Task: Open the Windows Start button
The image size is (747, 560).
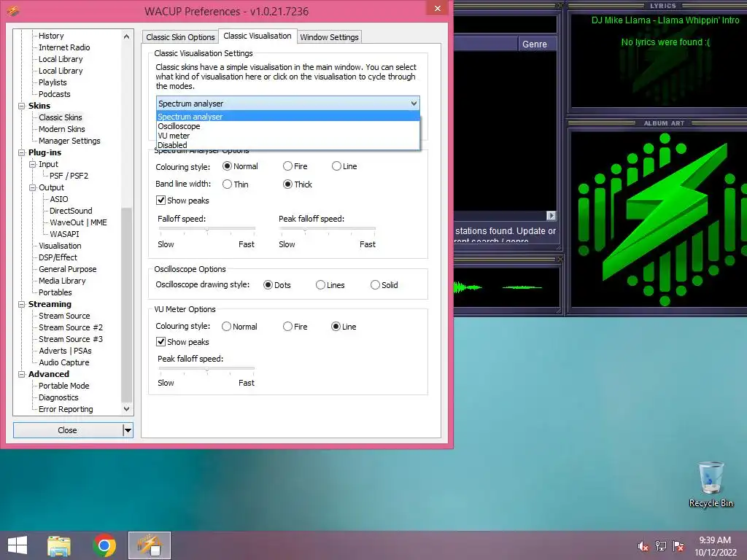Action: (x=18, y=545)
